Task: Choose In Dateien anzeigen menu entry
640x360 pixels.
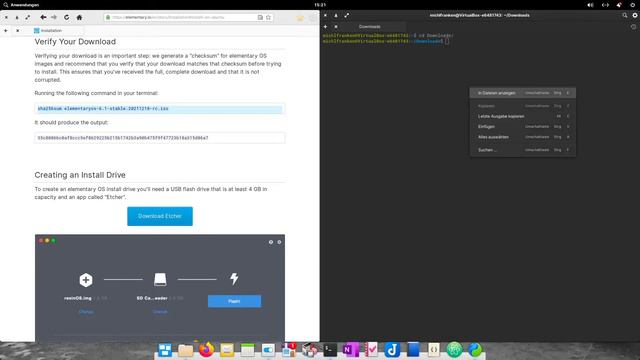Action: (x=523, y=93)
